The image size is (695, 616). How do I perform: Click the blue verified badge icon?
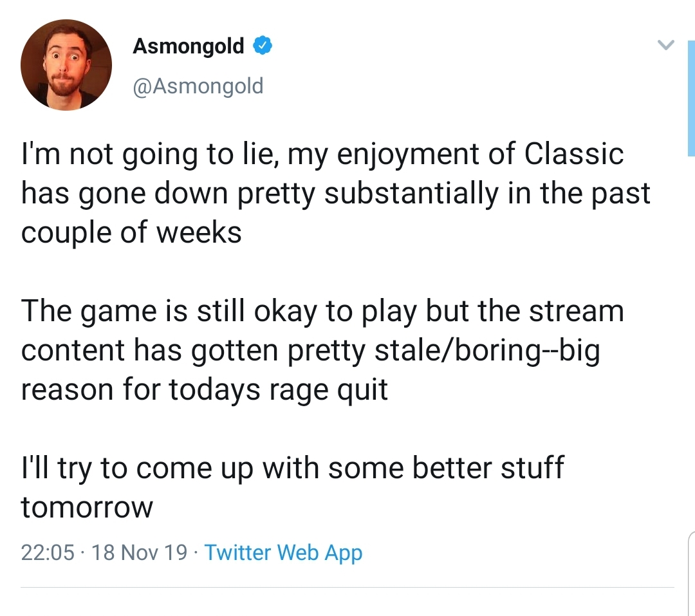(263, 46)
